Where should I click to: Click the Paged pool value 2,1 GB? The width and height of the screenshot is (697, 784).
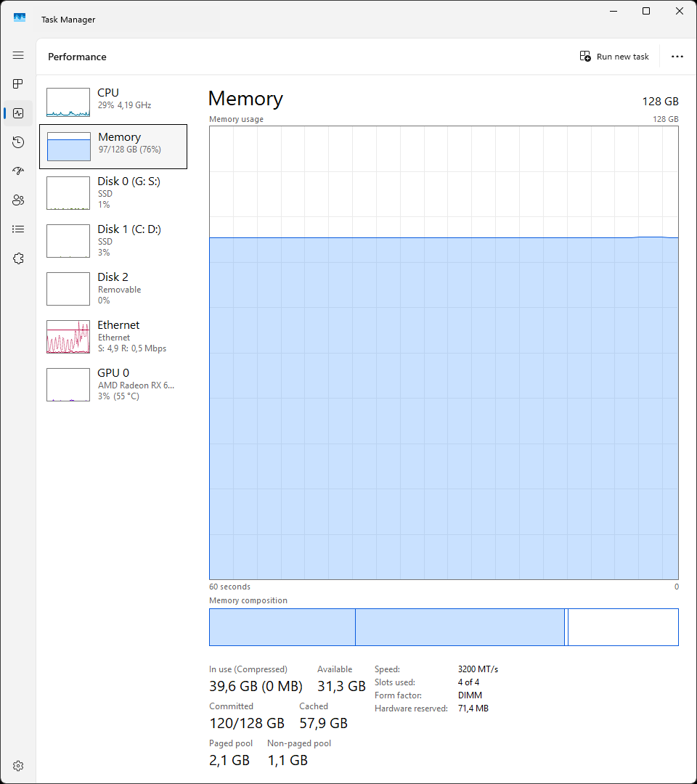pyautogui.click(x=229, y=760)
